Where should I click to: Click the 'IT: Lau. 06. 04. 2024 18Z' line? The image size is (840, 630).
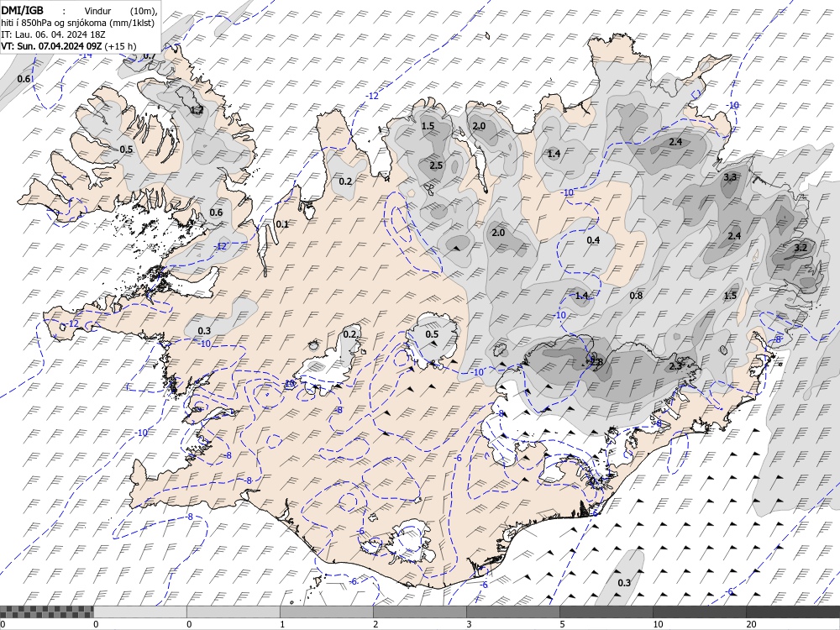(54, 34)
